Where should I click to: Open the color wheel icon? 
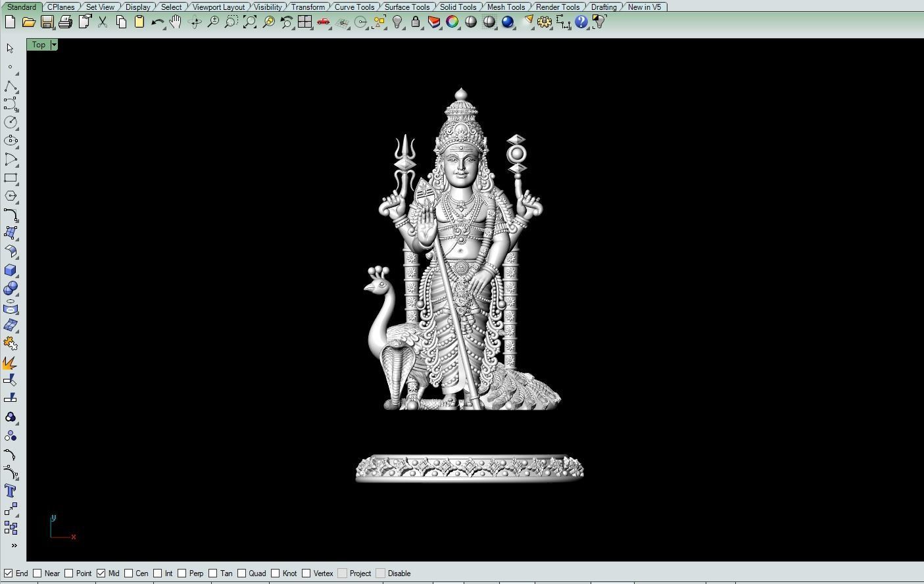coord(452,22)
